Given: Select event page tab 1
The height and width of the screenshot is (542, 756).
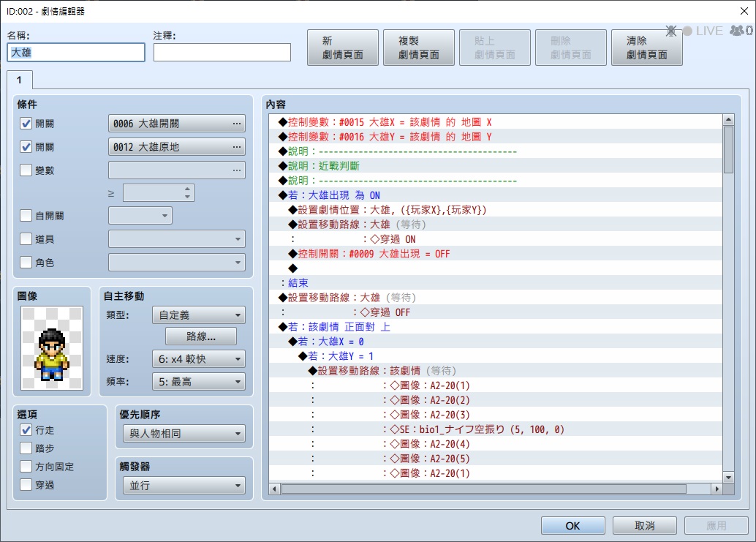Looking at the screenshot, I should [20, 80].
